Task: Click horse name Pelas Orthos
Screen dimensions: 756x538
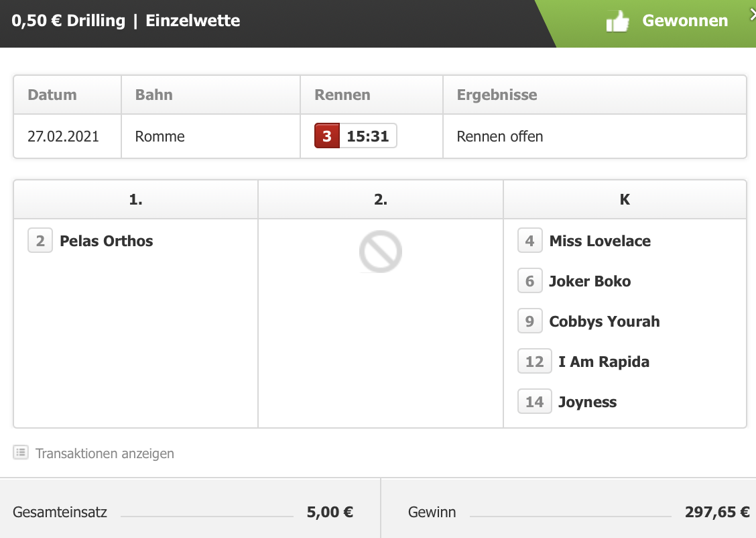Action: click(x=106, y=241)
